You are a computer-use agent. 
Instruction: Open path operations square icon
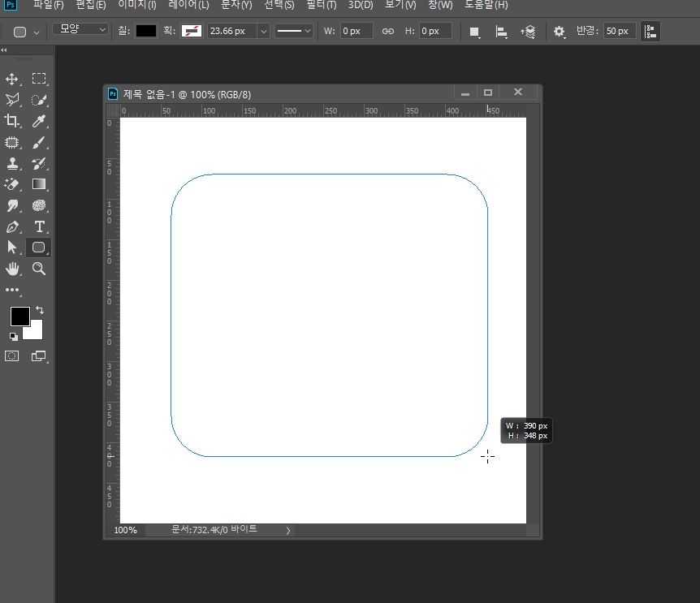pos(474,32)
